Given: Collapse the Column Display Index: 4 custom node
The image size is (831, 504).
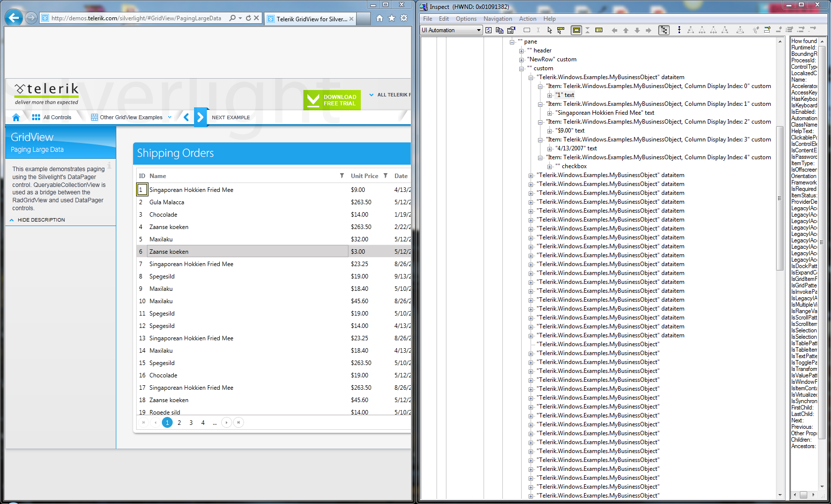Looking at the screenshot, I should point(540,158).
